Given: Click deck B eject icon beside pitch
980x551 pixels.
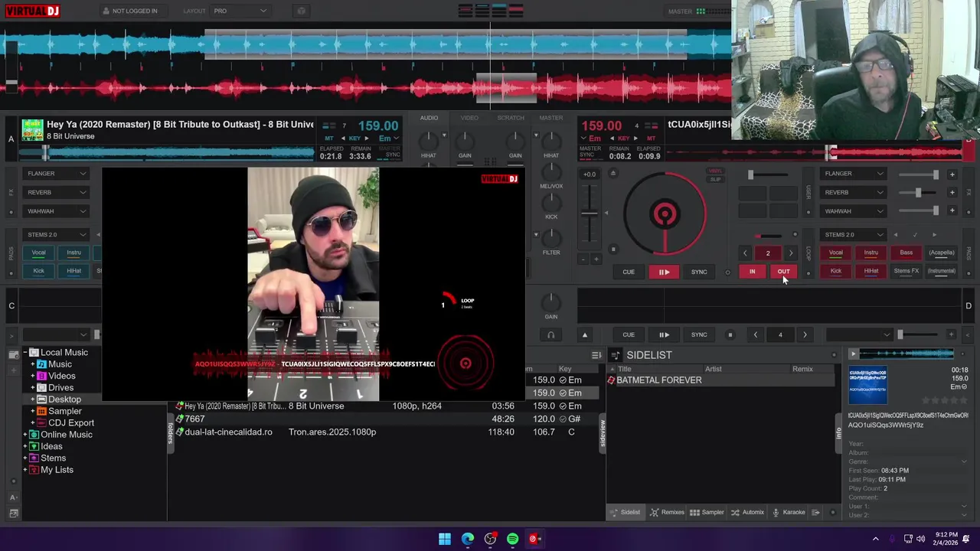Looking at the screenshot, I should [x=612, y=174].
